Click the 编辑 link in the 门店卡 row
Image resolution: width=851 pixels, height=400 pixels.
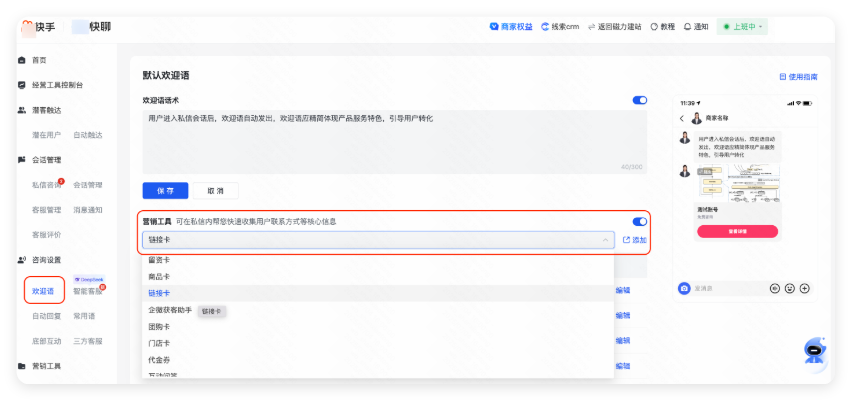623,341
